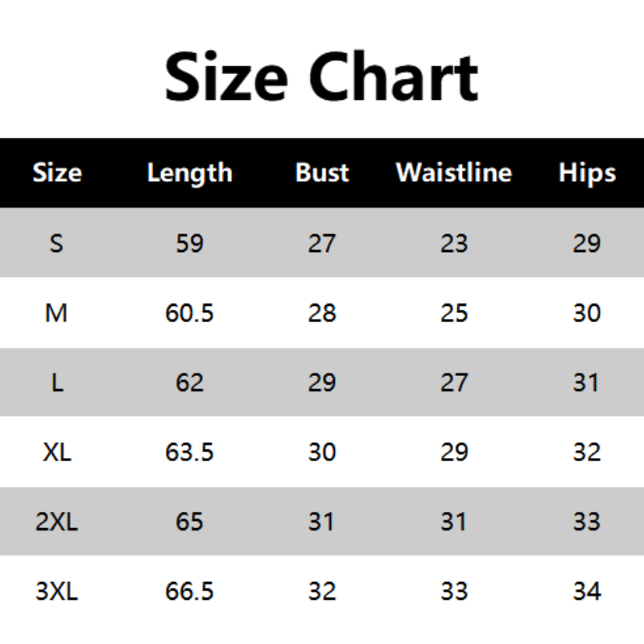Click the 60.5 length value for M
644x644 pixels.
[189, 313]
